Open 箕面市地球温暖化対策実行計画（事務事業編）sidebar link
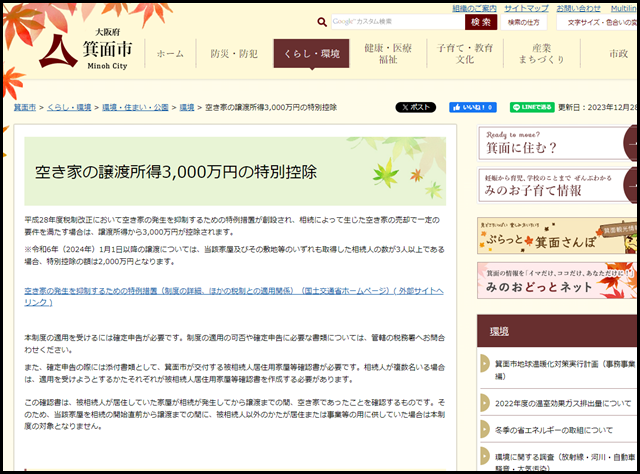The height and width of the screenshot is (474, 640). click(x=565, y=369)
